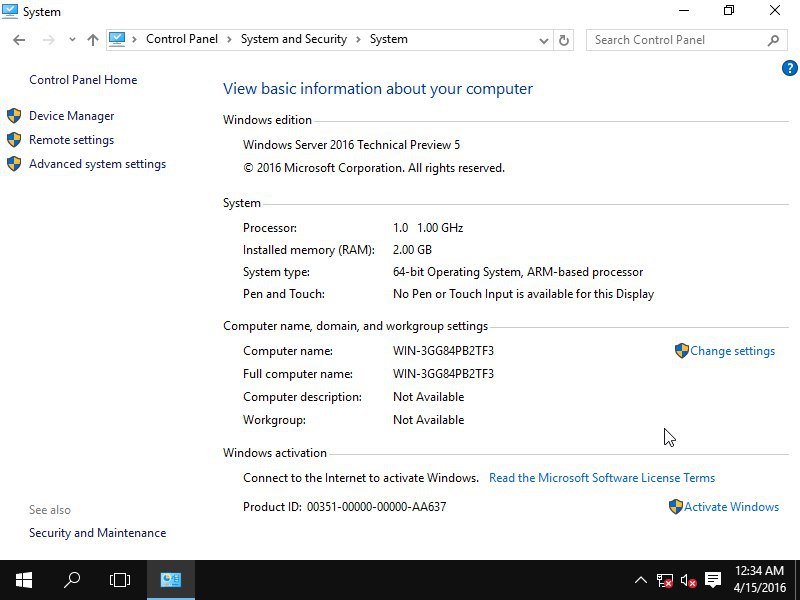
Task: Open Security and Maintenance
Action: 97,533
